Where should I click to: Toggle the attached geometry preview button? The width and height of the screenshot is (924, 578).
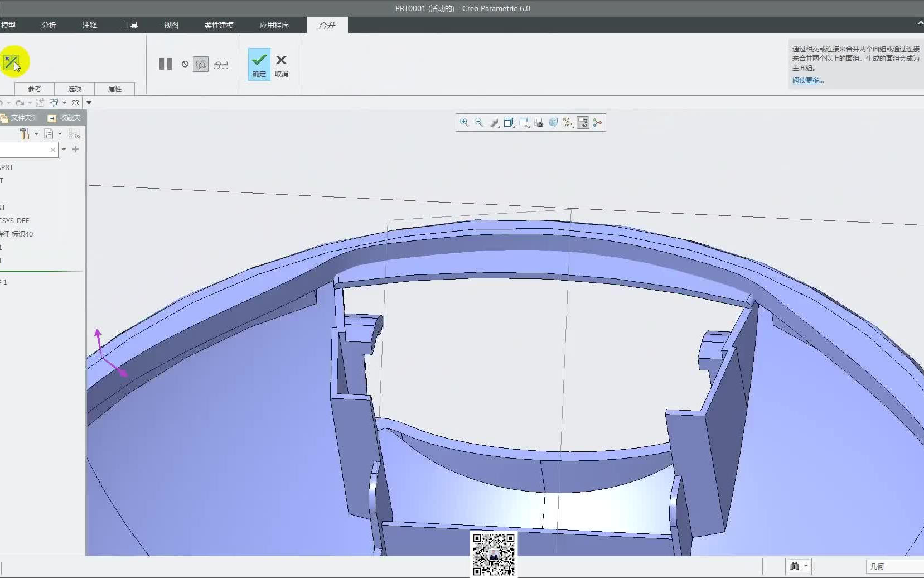click(x=201, y=64)
